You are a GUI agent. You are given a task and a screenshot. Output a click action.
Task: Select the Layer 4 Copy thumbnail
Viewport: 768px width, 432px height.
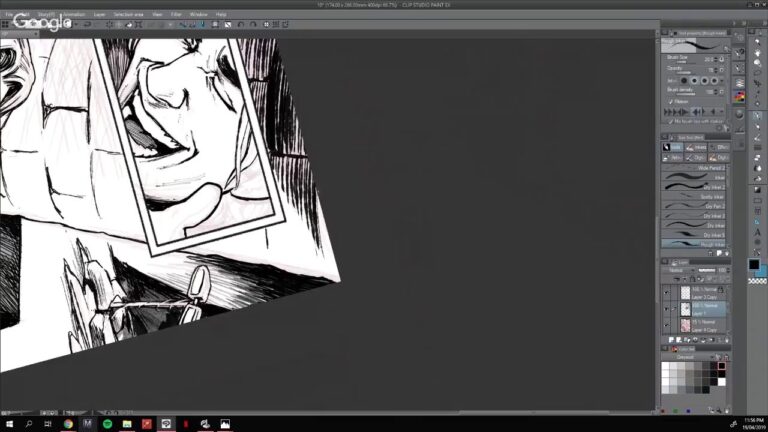pyautogui.click(x=685, y=325)
